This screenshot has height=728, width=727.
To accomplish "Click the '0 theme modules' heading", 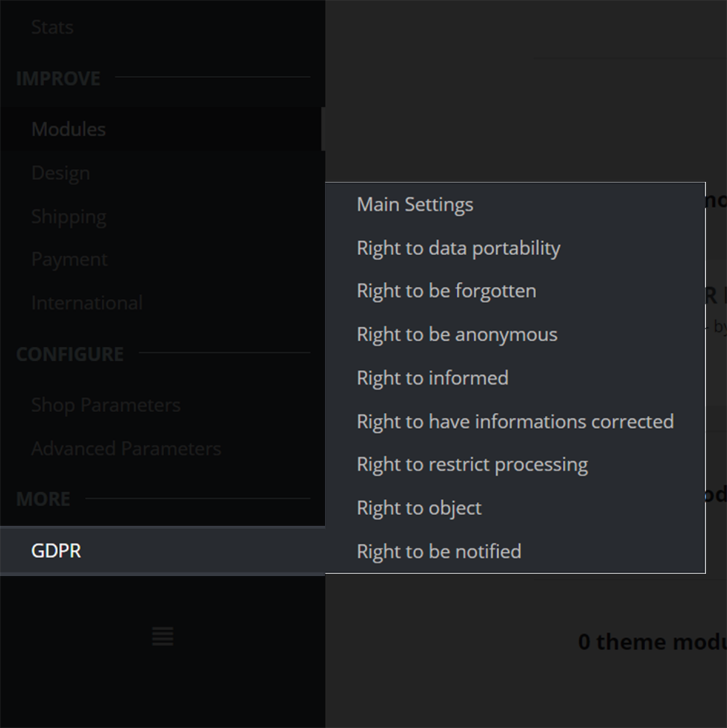I will [652, 642].
